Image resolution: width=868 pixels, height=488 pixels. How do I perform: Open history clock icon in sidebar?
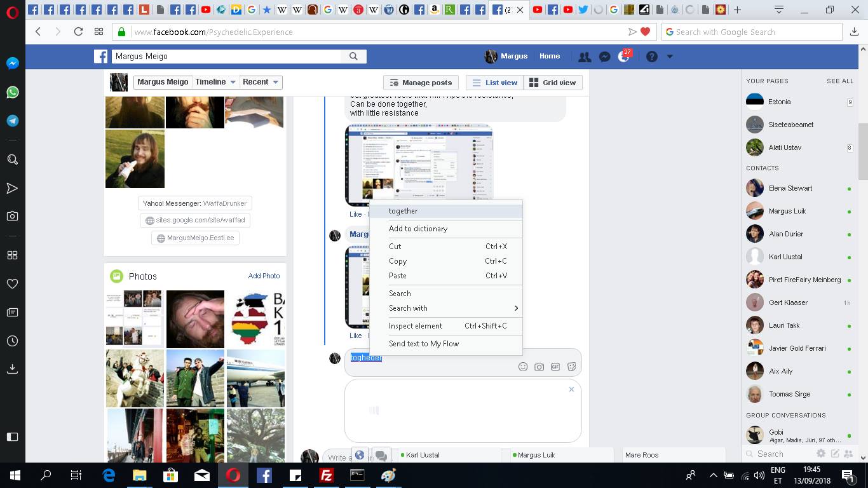tap(12, 341)
